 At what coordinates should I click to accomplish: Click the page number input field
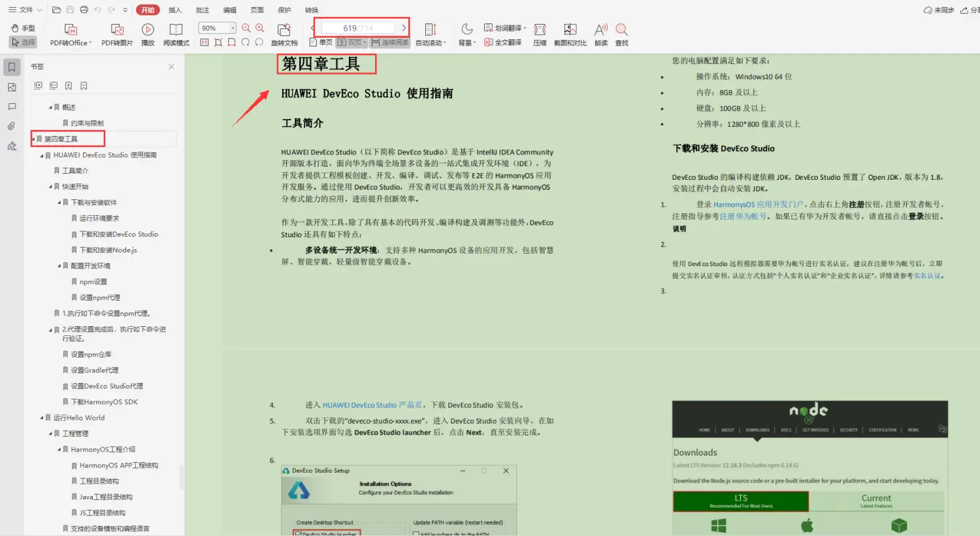[x=357, y=28]
